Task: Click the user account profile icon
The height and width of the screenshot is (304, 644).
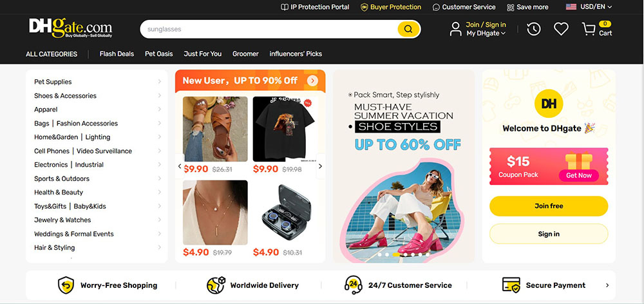Action: 455,29
